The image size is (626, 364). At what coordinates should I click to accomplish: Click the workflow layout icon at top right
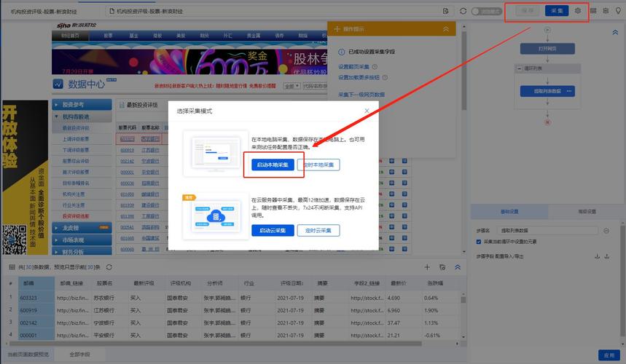pyautogui.click(x=606, y=11)
